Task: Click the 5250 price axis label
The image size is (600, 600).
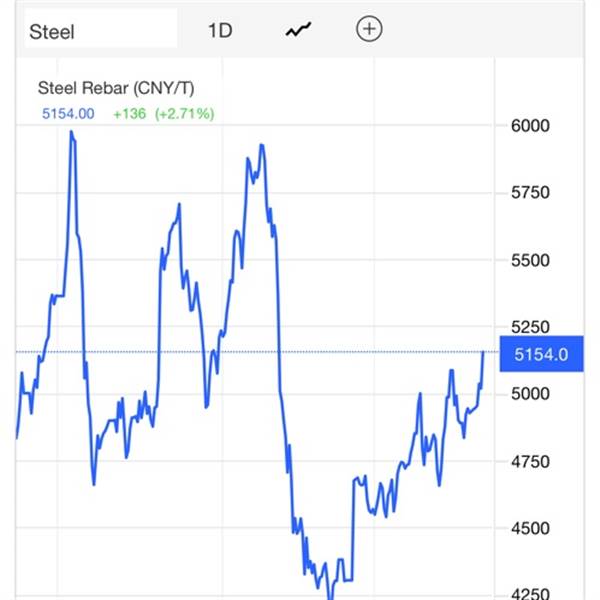Action: [529, 327]
